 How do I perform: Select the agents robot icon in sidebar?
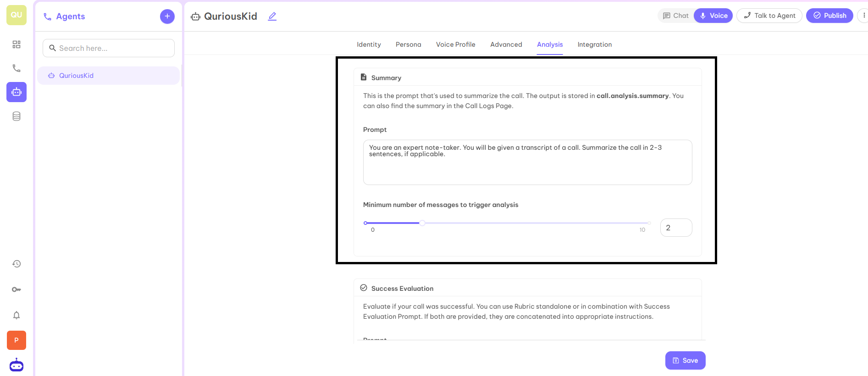17,92
